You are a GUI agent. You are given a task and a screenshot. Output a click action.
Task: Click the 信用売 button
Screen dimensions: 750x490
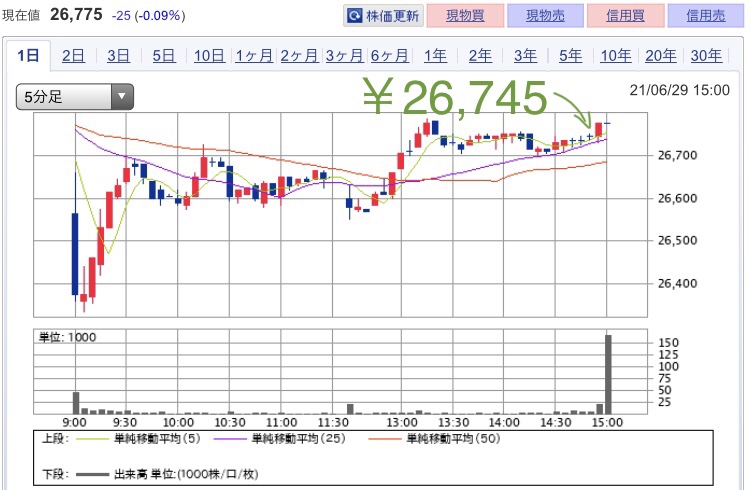pyautogui.click(x=706, y=16)
